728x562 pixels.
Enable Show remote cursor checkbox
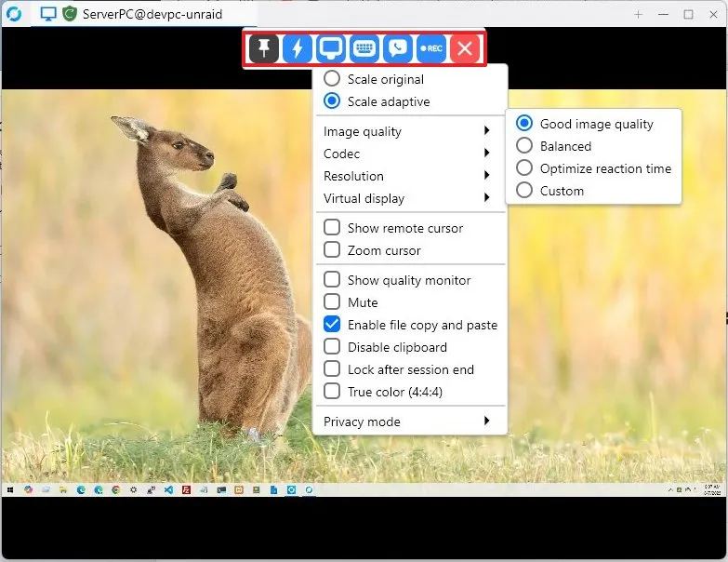pos(332,228)
